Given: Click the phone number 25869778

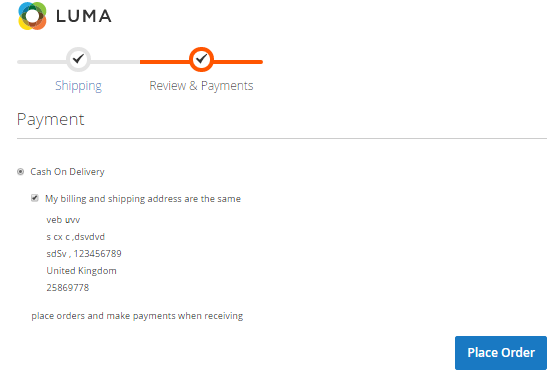Looking at the screenshot, I should pyautogui.click(x=67, y=288).
